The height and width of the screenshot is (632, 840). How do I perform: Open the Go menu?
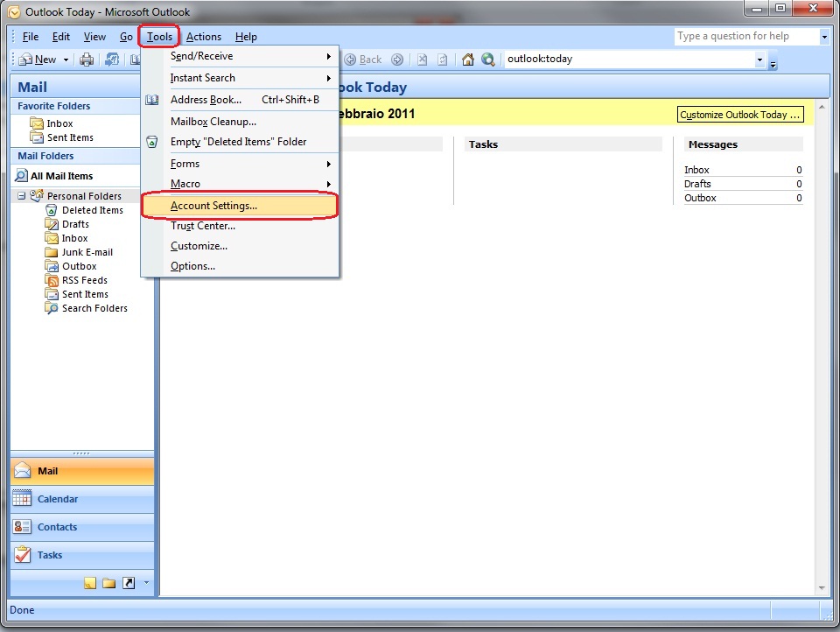[126, 37]
